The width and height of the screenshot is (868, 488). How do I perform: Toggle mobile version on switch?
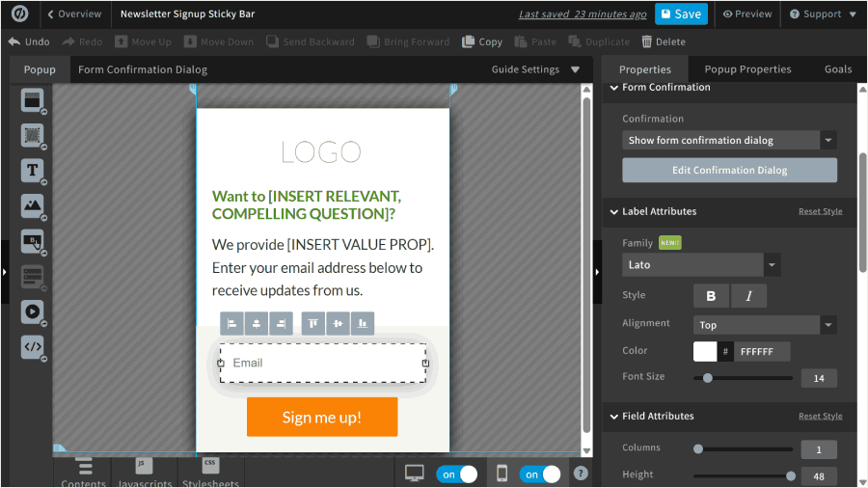[540, 474]
